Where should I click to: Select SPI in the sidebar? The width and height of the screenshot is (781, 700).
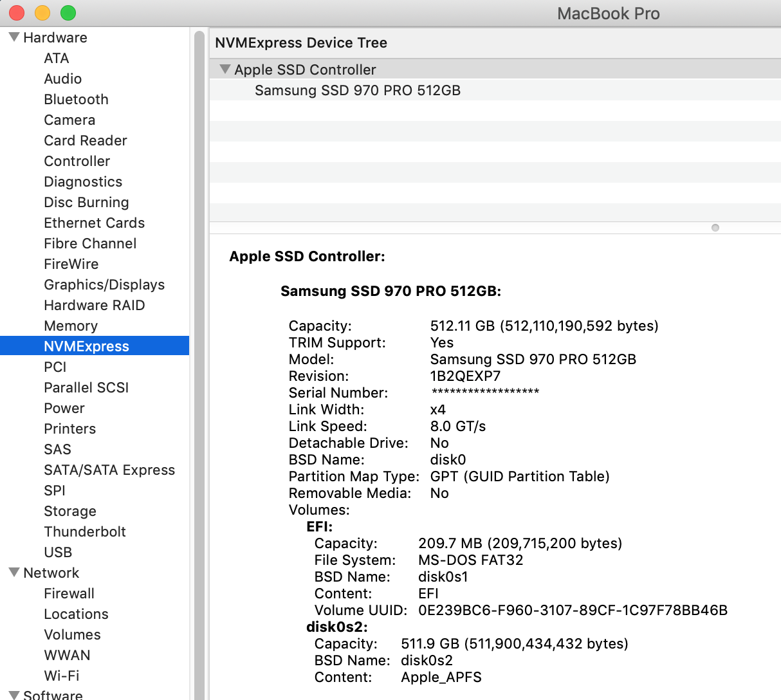tap(55, 490)
